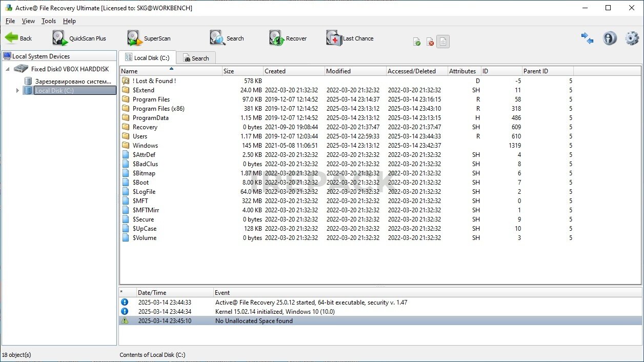Click the Search magnifier toolbar icon

tap(217, 38)
